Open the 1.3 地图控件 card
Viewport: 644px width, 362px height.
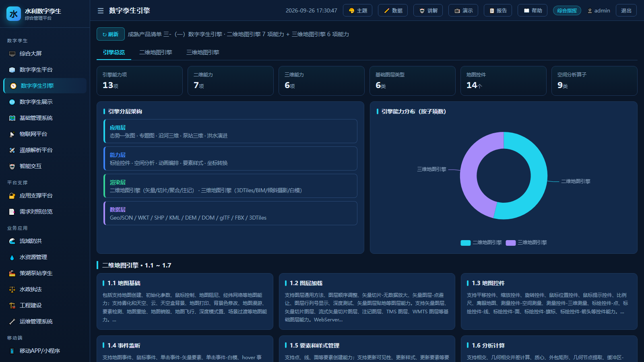pyautogui.click(x=549, y=302)
